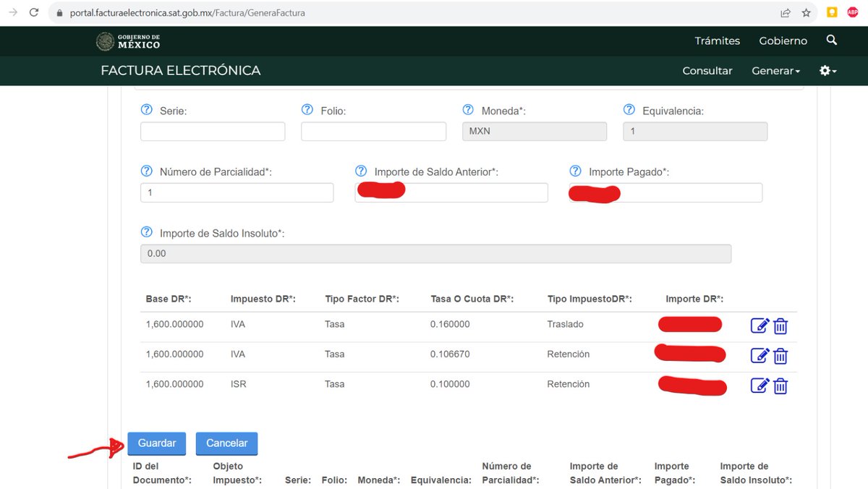Image resolution: width=868 pixels, height=489 pixels.
Task: Click the Importe de Saldo Anterior field
Action: (451, 192)
